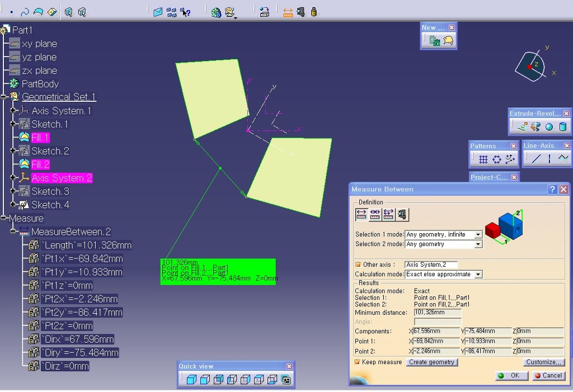Click the Sphere icon in Extrude-Revolution toolbar
Image resolution: width=573 pixels, height=392 pixels.
(549, 127)
